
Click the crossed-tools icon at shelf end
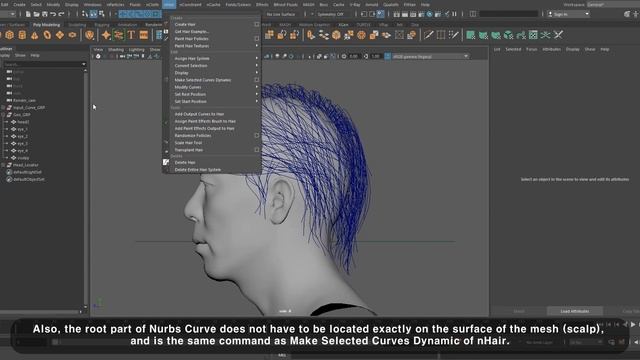coord(558,35)
